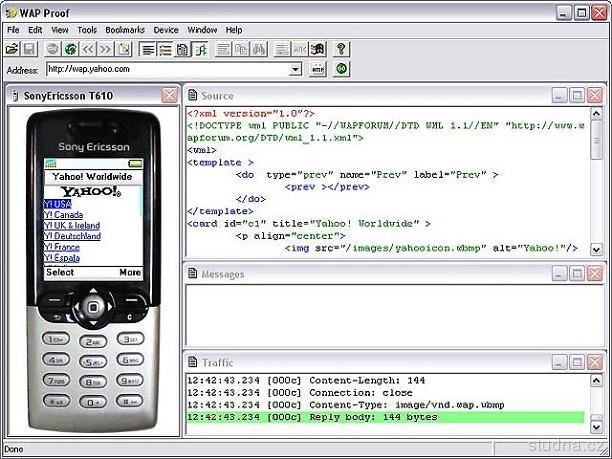
Task: Toggle the Source view toolbar icon
Action: (x=148, y=49)
